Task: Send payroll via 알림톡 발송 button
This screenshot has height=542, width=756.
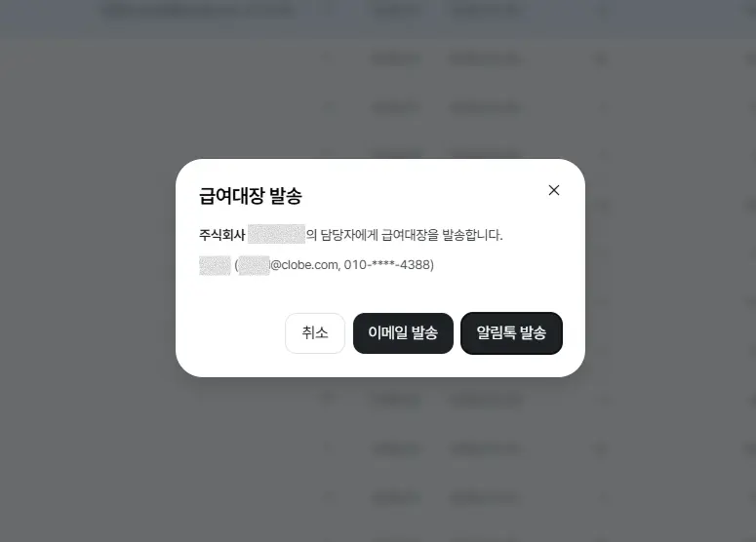Action: click(511, 333)
